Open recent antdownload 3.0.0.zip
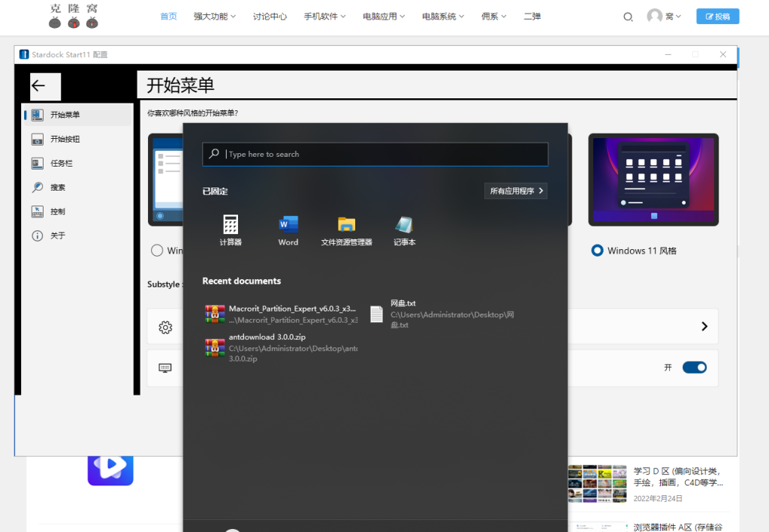 281,347
